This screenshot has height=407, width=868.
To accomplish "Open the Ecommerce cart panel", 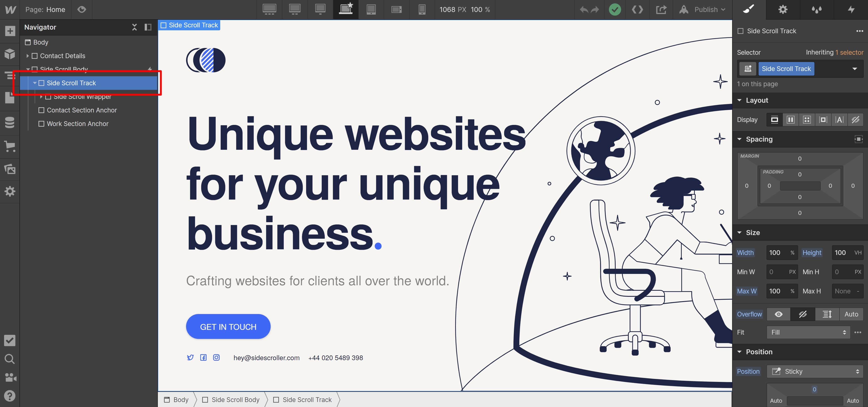I will click(x=10, y=146).
